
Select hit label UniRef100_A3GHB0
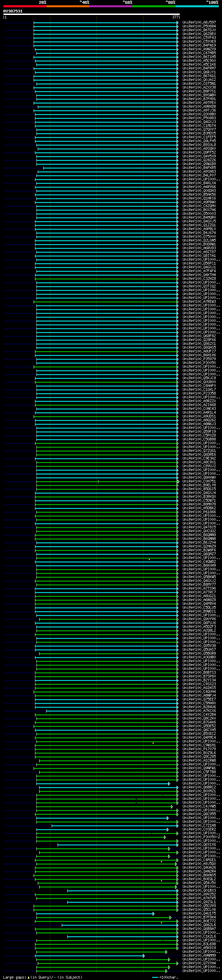coord(199,657)
